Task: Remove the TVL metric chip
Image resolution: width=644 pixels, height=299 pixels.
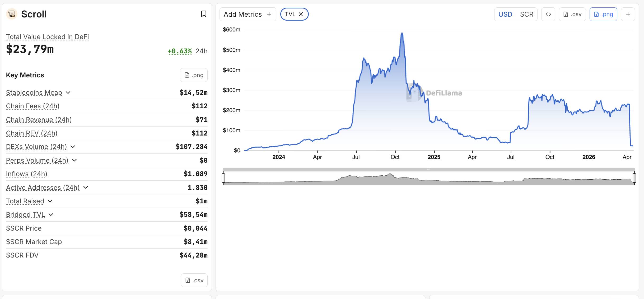Action: tap(301, 14)
